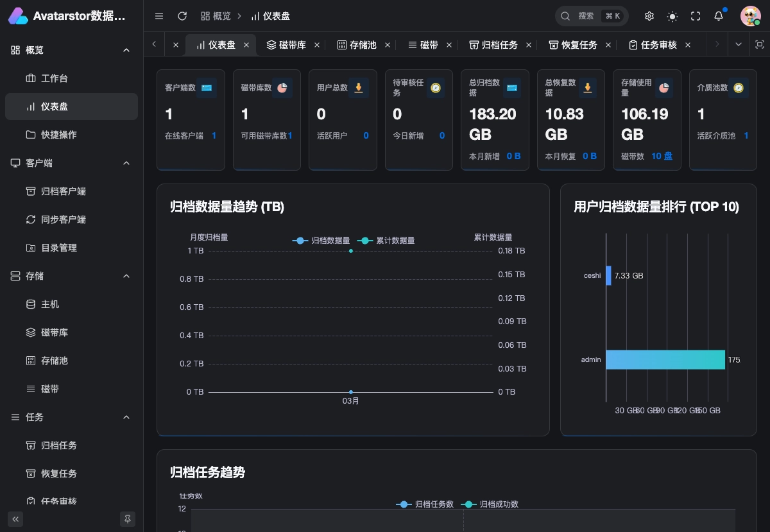Toggle 归档数据量 legend in trend chart
This screenshot has height=532, width=770.
321,241
